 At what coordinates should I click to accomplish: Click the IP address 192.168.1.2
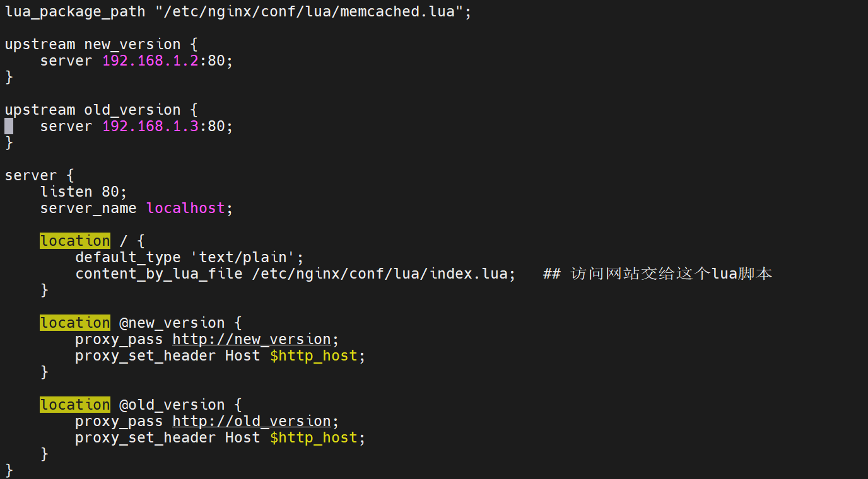tap(151, 61)
